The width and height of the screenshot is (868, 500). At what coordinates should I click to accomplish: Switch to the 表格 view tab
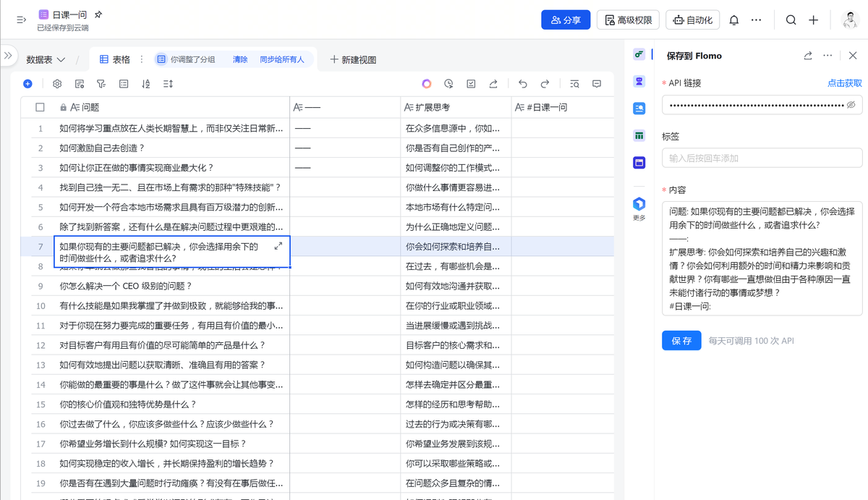pos(115,59)
